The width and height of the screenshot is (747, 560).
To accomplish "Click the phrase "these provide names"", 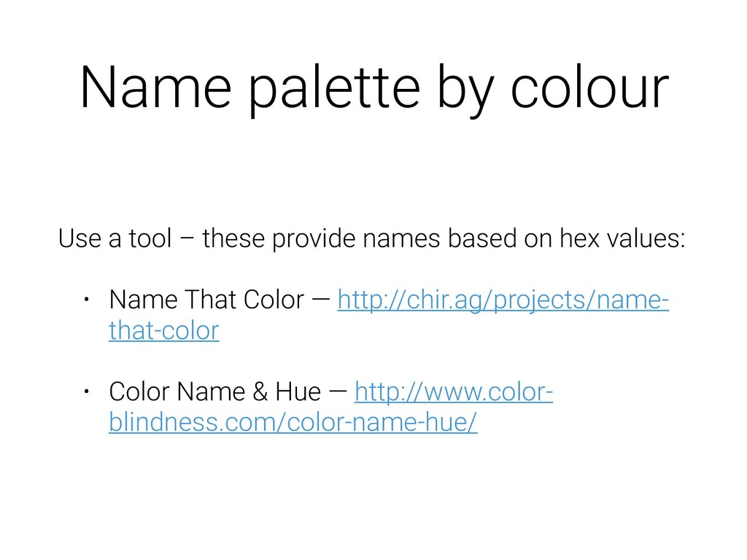I will (321, 238).
